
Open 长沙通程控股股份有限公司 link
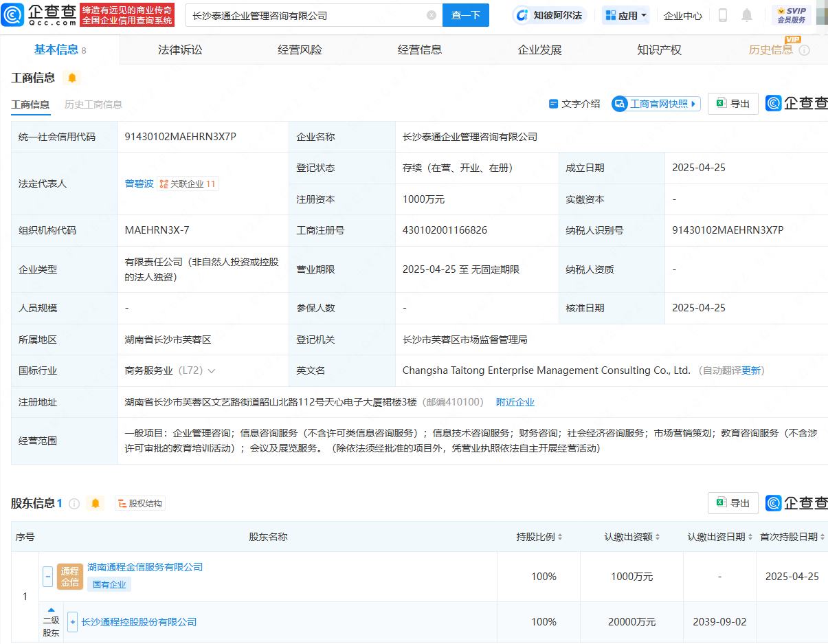(x=139, y=622)
